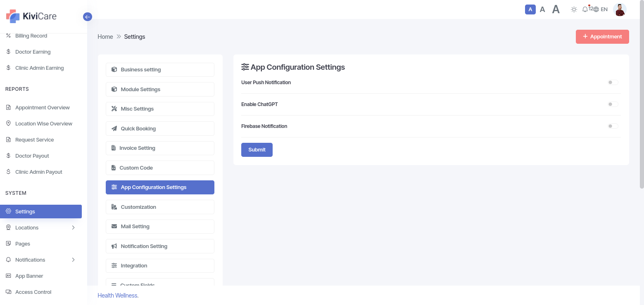Viewport: 644px width, 305px height.
Task: Click the Appointment button
Action: [602, 37]
